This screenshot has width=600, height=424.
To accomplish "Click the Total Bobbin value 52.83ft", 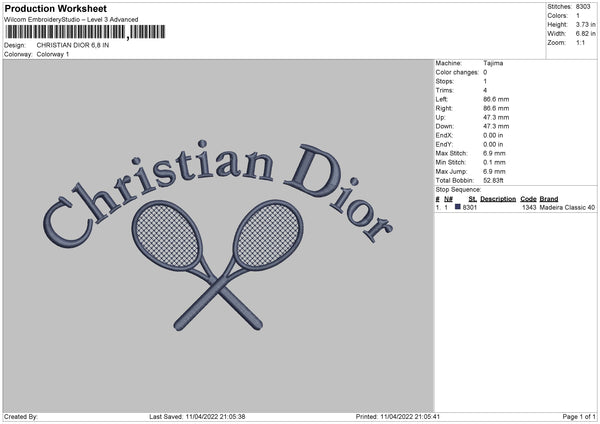I will (x=493, y=181).
